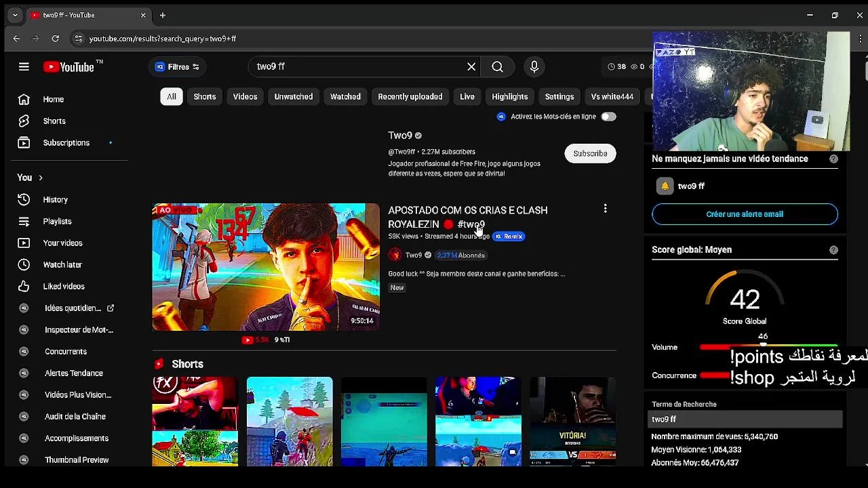Open video three-dot options menu

pyautogui.click(x=605, y=209)
